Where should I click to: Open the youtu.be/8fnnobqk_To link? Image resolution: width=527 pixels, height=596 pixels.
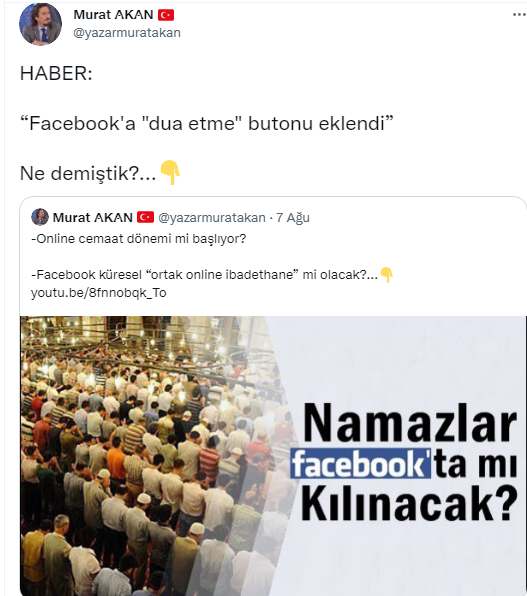tap(98, 293)
